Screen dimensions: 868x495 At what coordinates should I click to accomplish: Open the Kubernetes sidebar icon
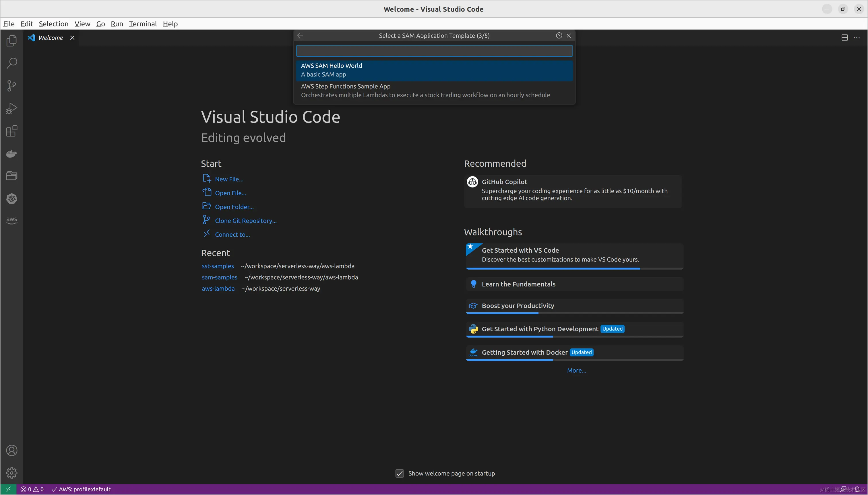pos(11,198)
